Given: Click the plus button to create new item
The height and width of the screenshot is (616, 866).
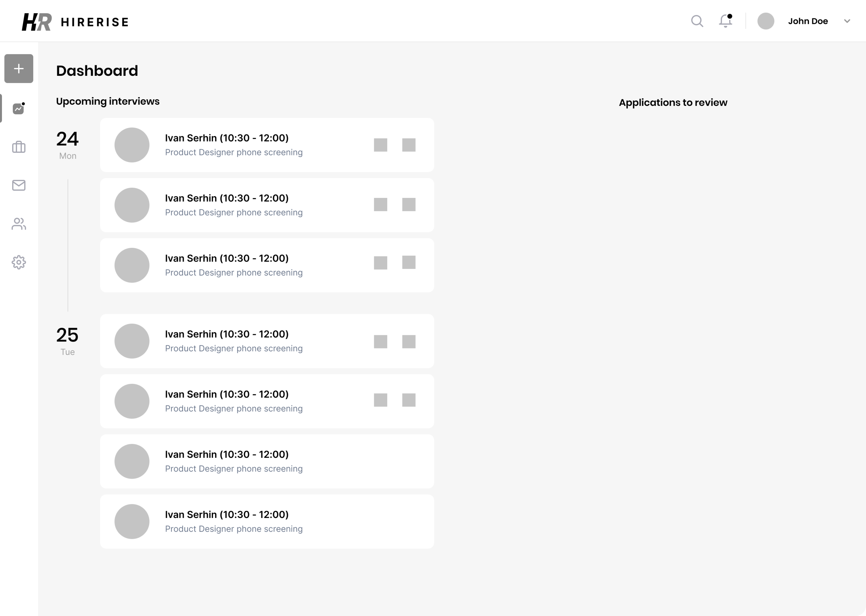Looking at the screenshot, I should tap(18, 68).
